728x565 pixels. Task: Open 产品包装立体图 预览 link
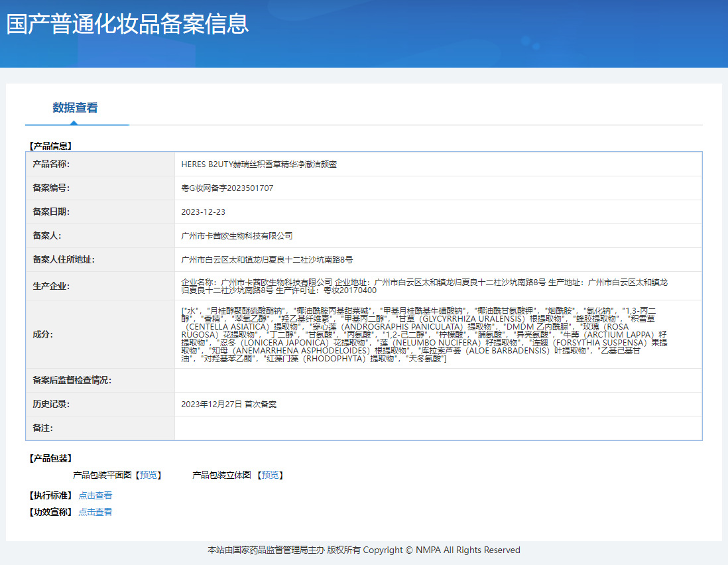tap(271, 475)
